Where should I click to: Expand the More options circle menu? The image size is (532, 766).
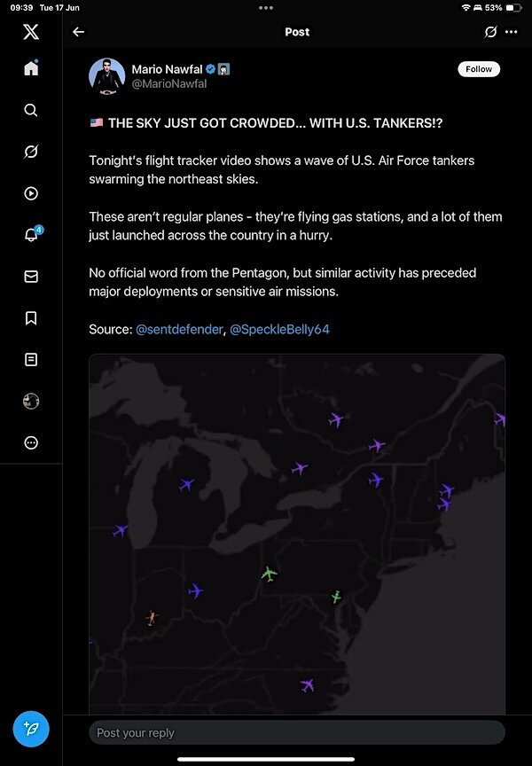pyautogui.click(x=31, y=443)
